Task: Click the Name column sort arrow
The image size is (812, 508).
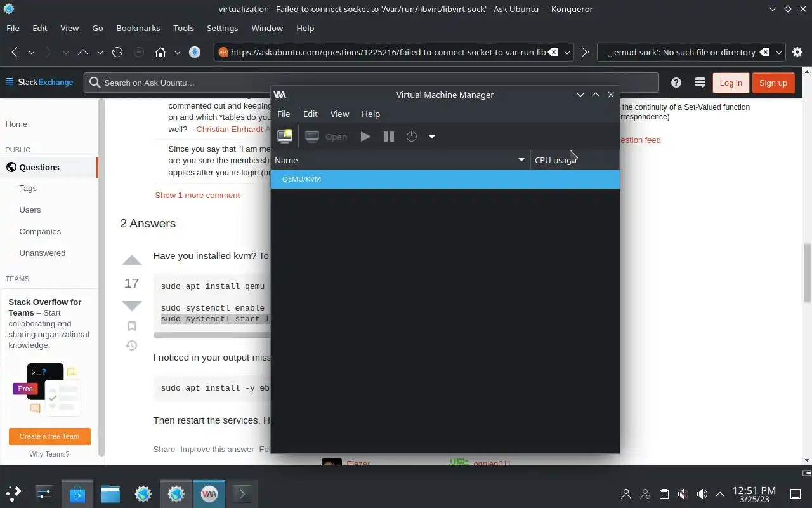Action: pyautogui.click(x=521, y=160)
